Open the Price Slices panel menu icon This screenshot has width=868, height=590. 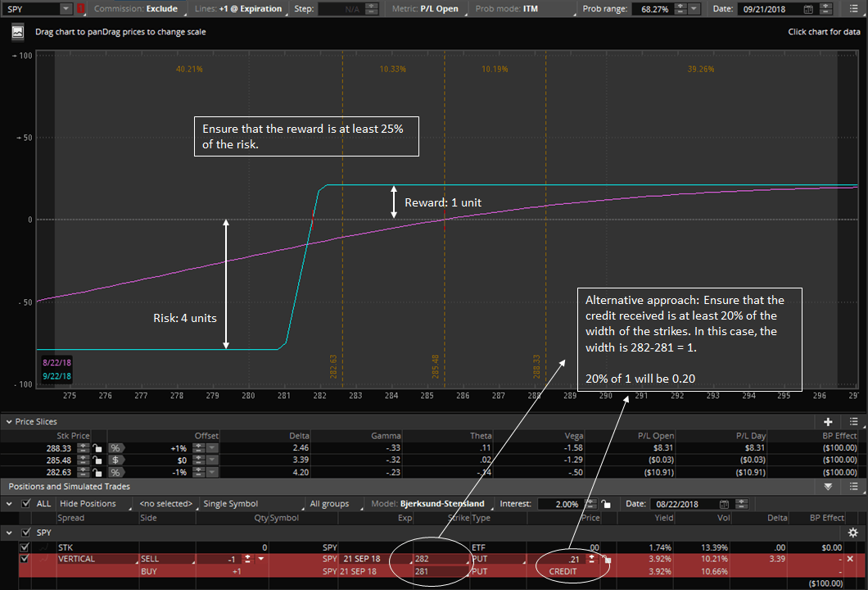click(x=852, y=421)
